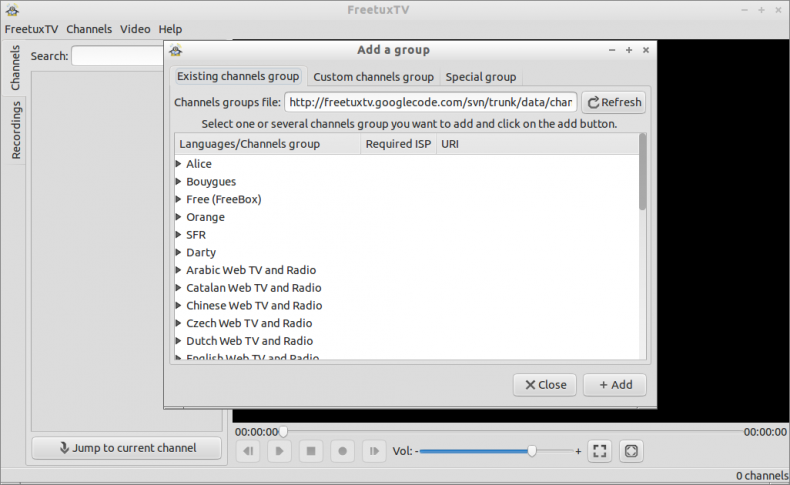Expand the Czech Web TV and Radio group
790x485 pixels.
pyautogui.click(x=178, y=323)
